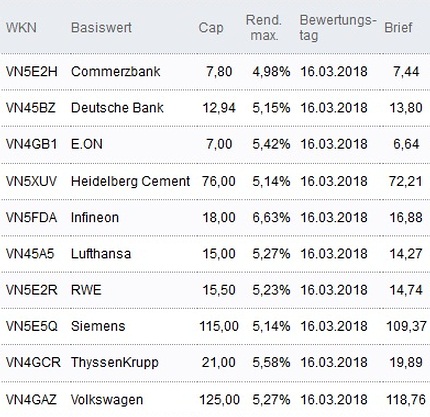
Task: Sort by Rend. max. column header
Action: tap(264, 28)
